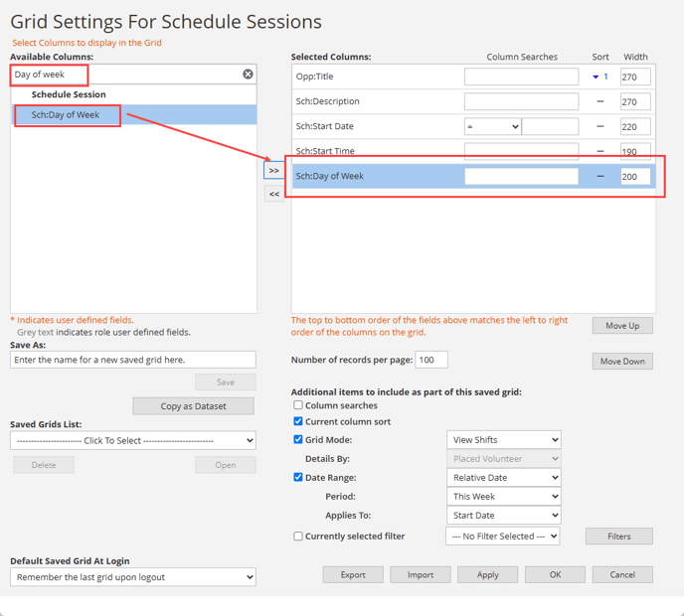
Task: Click the add column (>>) arrow button
Action: click(x=273, y=171)
